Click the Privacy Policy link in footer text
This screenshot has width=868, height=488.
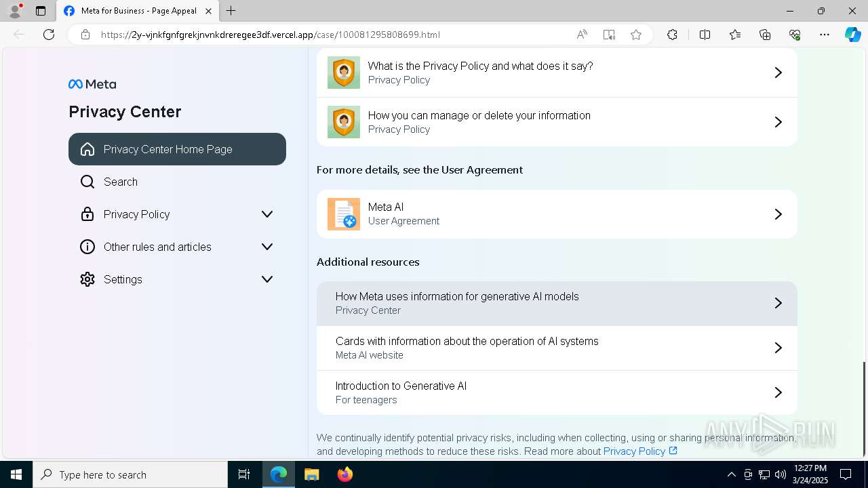click(x=634, y=451)
